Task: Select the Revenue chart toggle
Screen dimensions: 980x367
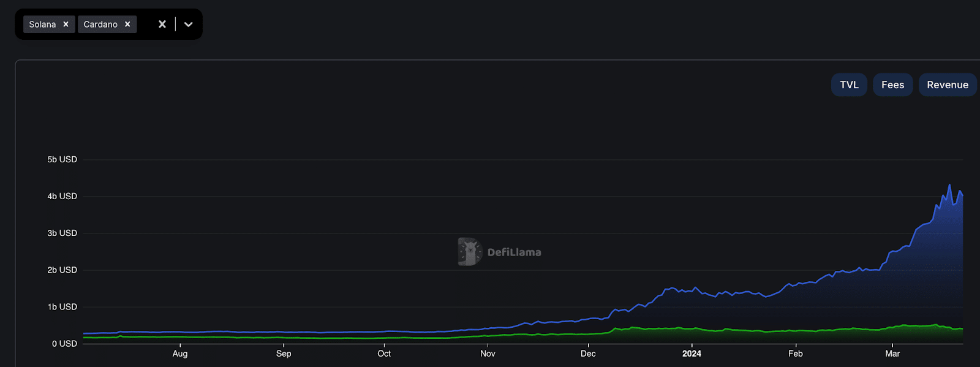Action: [x=948, y=85]
